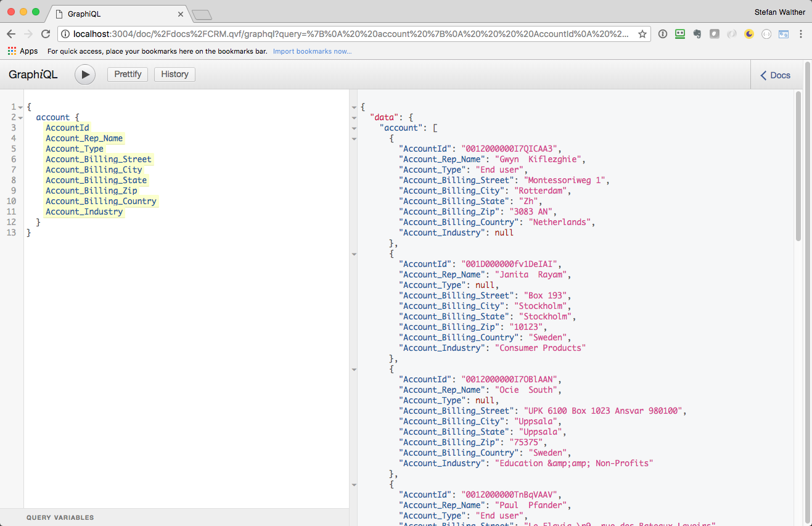Open the query History panel

pyautogui.click(x=174, y=75)
